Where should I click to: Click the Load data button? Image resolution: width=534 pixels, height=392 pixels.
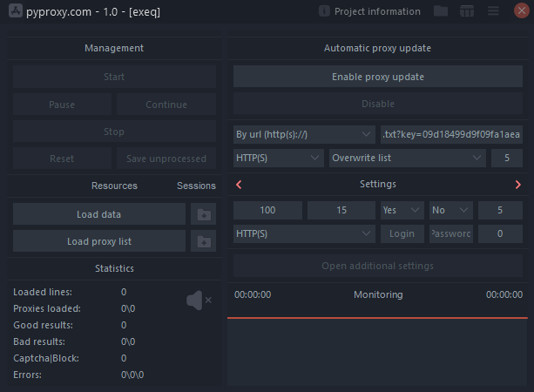pos(99,214)
